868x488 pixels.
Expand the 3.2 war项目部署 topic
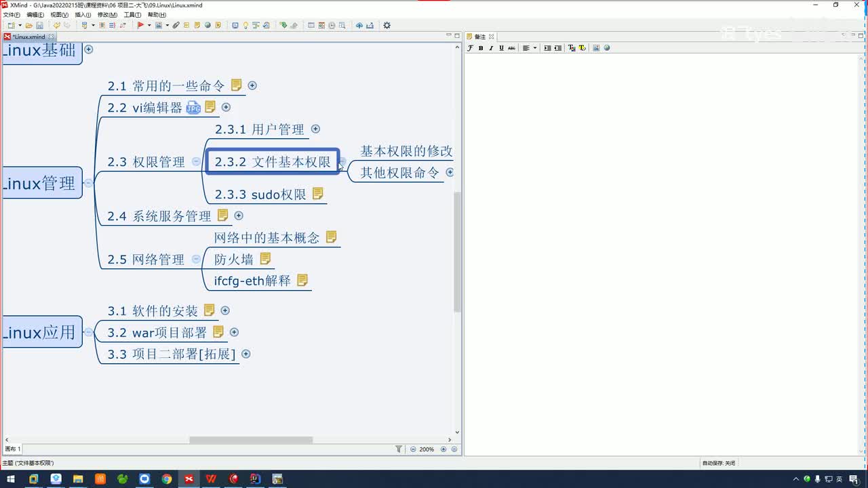pyautogui.click(x=234, y=332)
